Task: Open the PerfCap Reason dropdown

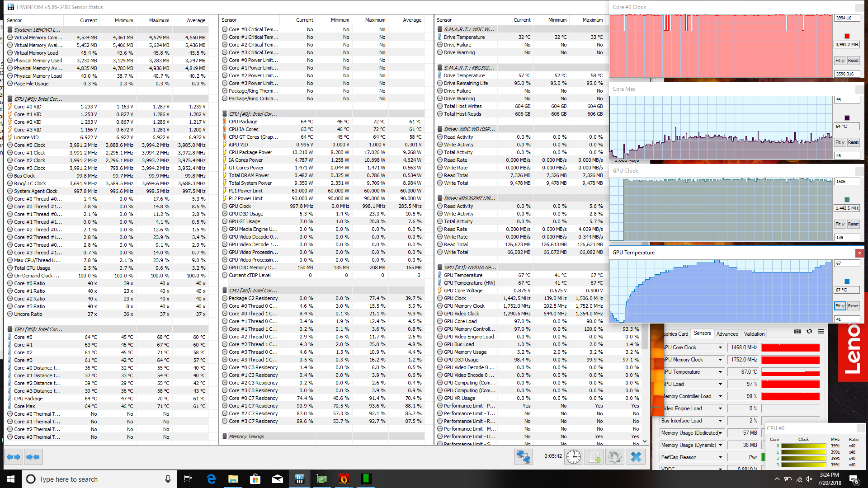Action: click(x=720, y=457)
